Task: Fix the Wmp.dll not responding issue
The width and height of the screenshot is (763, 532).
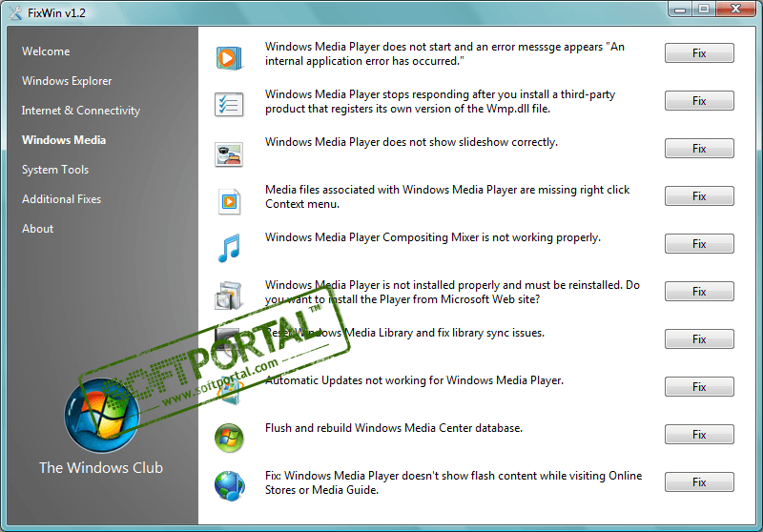Action: click(x=699, y=101)
